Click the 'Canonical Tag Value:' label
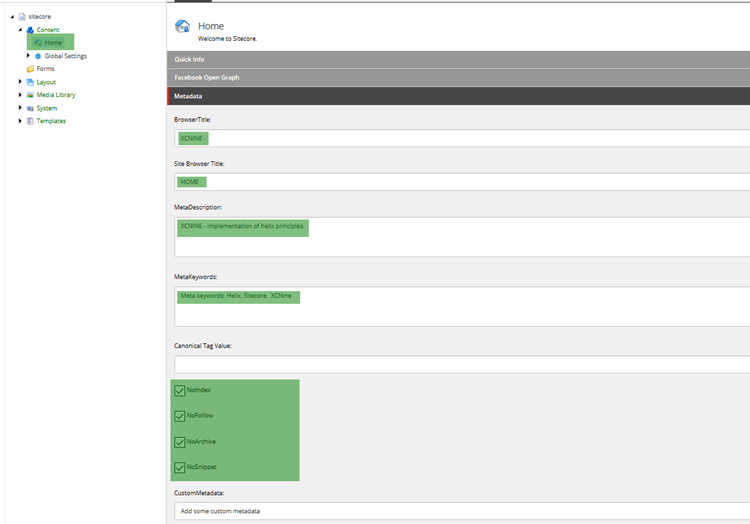The height and width of the screenshot is (524, 750). pos(203,346)
